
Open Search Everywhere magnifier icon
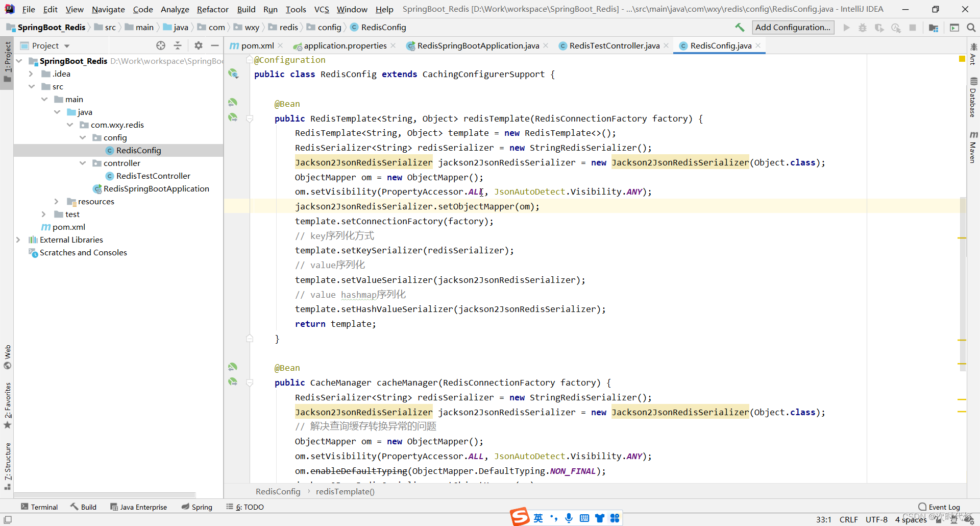point(971,28)
